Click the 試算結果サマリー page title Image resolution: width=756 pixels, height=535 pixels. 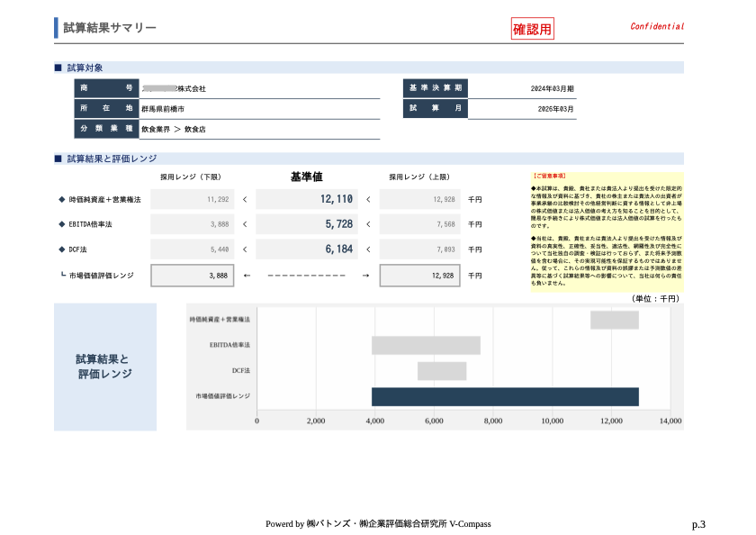[x=110, y=28]
